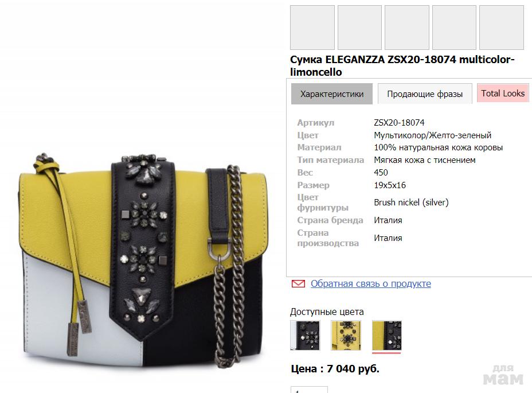Viewport: 532px width, 393px height.
Task: Click the fifth empty gallery thumbnail
Action: (x=502, y=28)
